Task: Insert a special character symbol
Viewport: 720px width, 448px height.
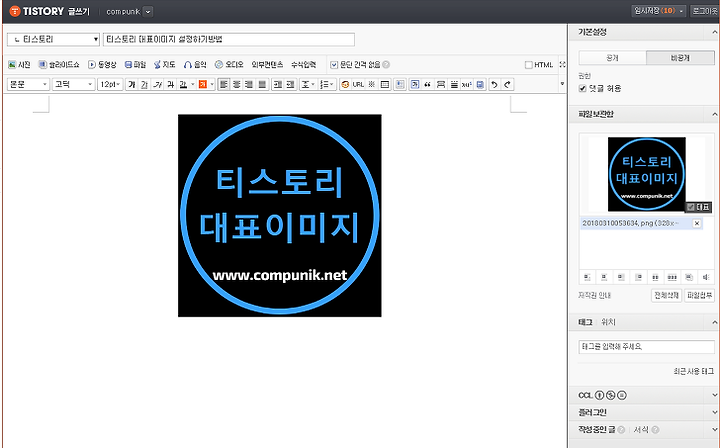Action: pos(372,84)
